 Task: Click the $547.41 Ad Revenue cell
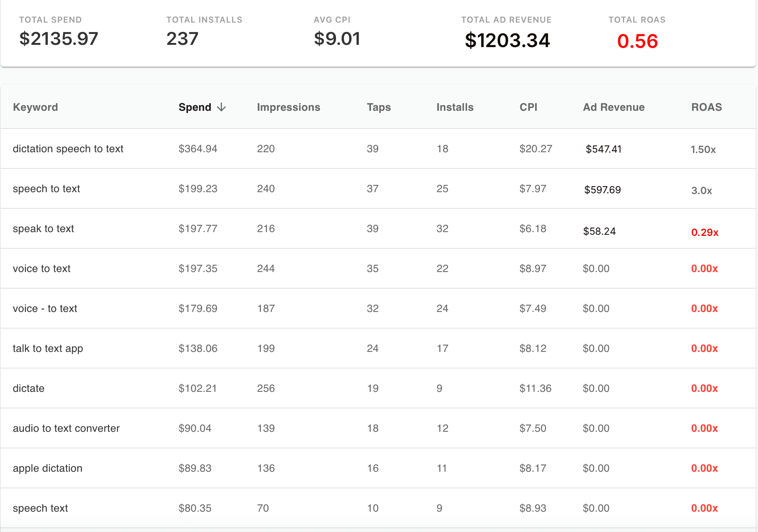(x=603, y=149)
